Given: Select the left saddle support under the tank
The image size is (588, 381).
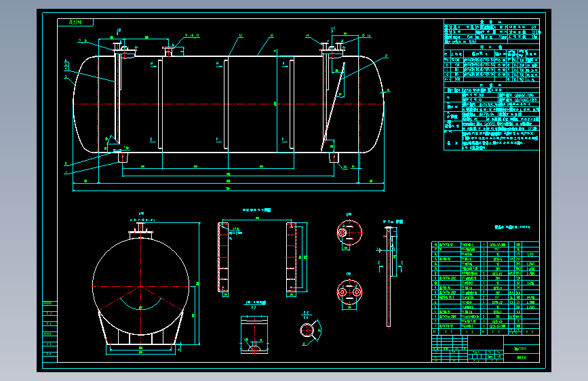Looking at the screenshot, I should (x=123, y=157).
